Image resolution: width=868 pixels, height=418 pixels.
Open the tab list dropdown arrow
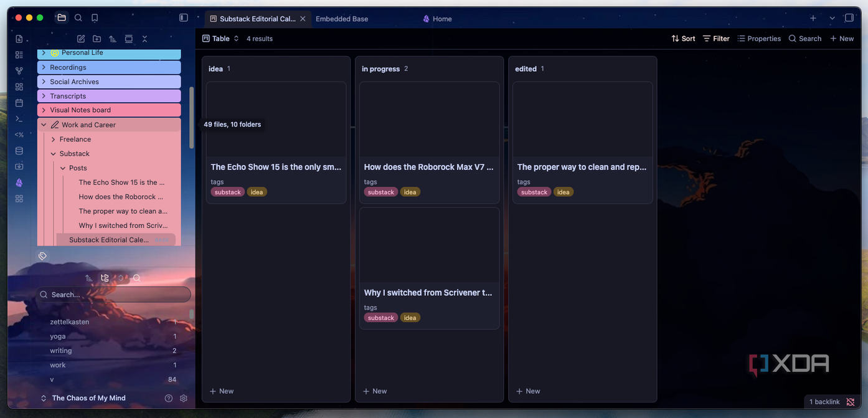pos(832,18)
